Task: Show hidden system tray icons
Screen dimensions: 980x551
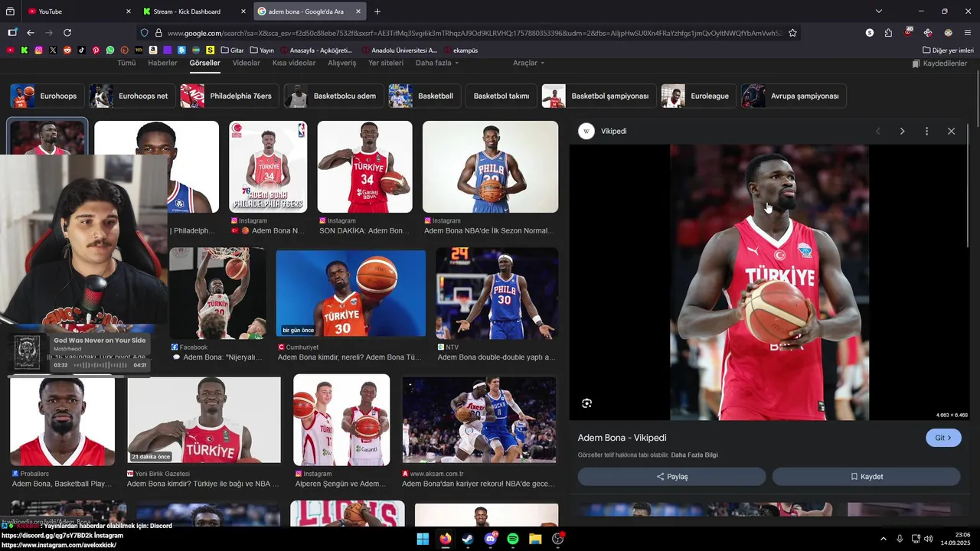Action: 883,539
